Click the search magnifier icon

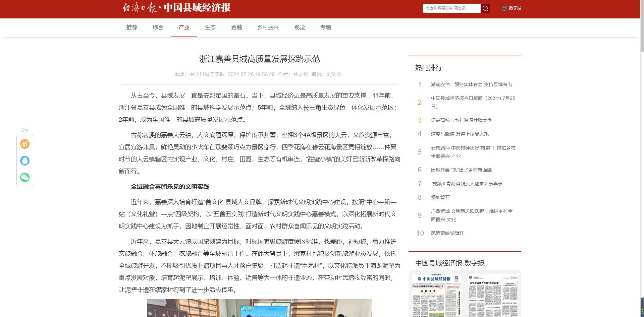[x=485, y=8]
